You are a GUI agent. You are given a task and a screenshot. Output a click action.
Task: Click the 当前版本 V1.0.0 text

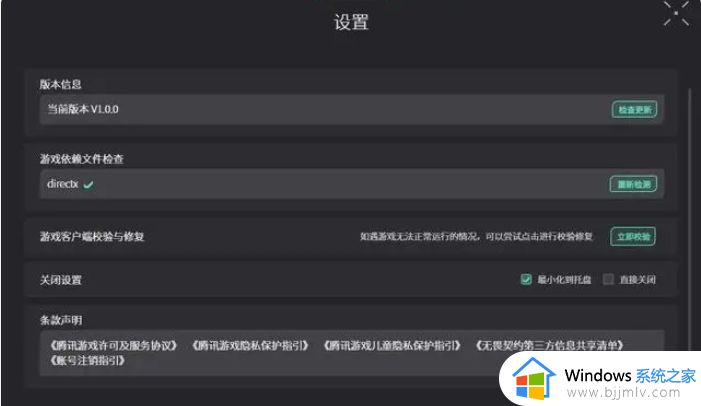(83, 109)
